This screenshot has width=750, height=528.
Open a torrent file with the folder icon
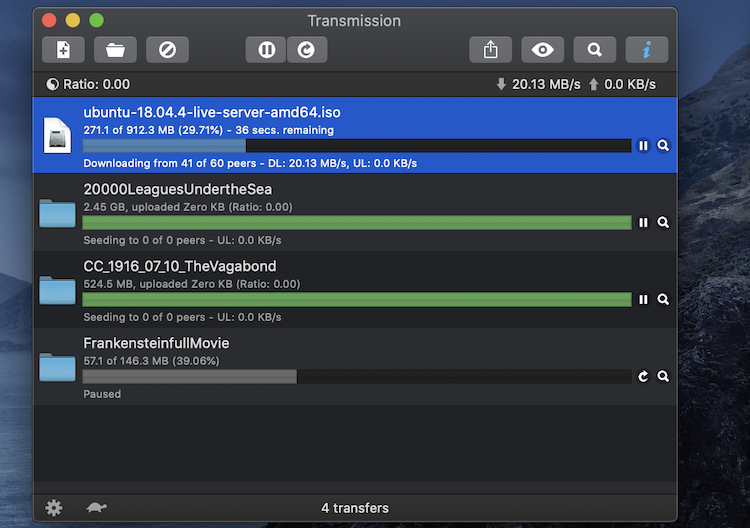coord(115,50)
